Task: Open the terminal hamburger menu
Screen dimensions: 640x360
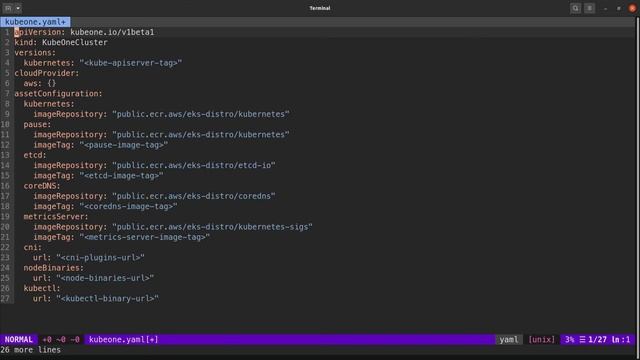Action: click(x=589, y=8)
